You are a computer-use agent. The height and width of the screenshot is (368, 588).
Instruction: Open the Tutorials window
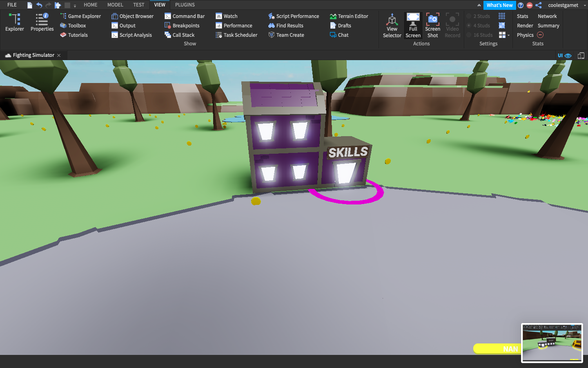point(74,35)
